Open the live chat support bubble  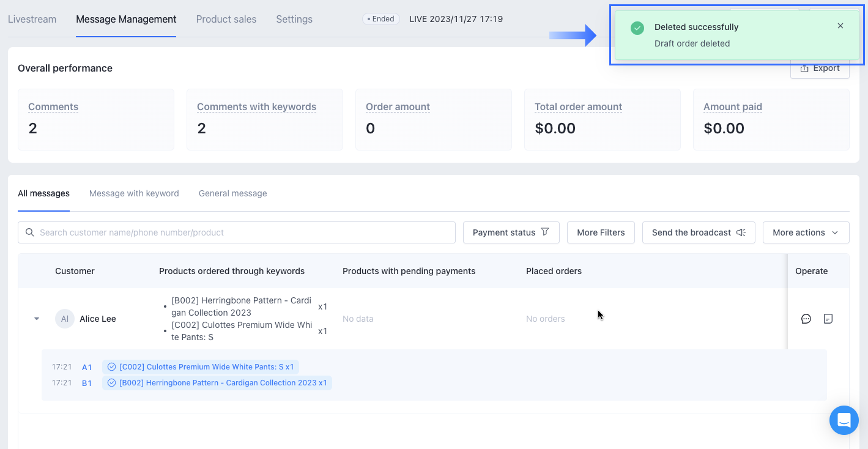click(844, 420)
